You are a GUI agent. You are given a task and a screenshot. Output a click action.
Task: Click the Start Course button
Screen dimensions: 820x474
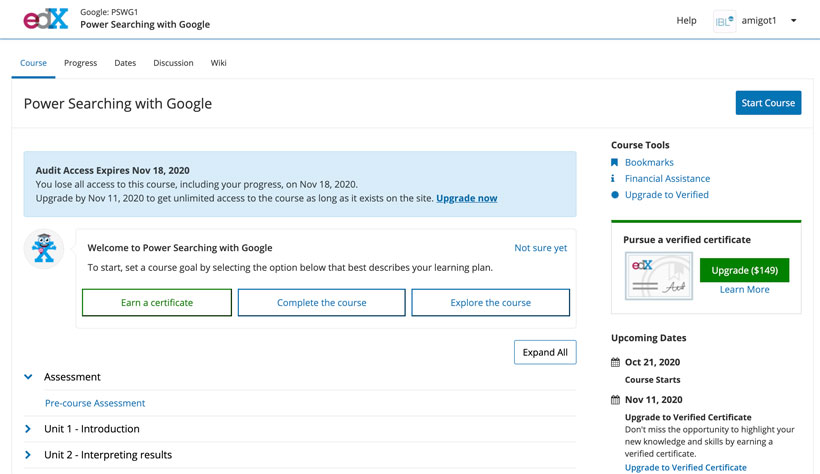point(768,103)
